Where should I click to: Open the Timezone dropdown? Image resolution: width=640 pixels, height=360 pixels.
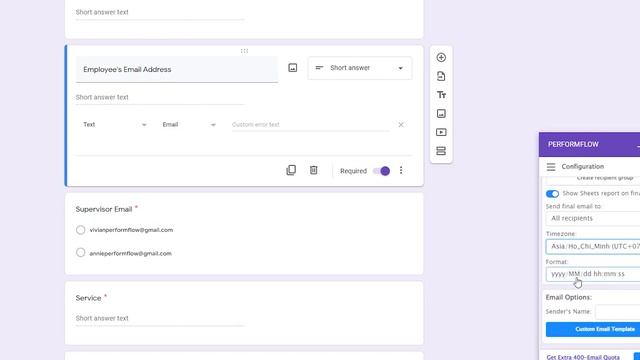(x=593, y=246)
